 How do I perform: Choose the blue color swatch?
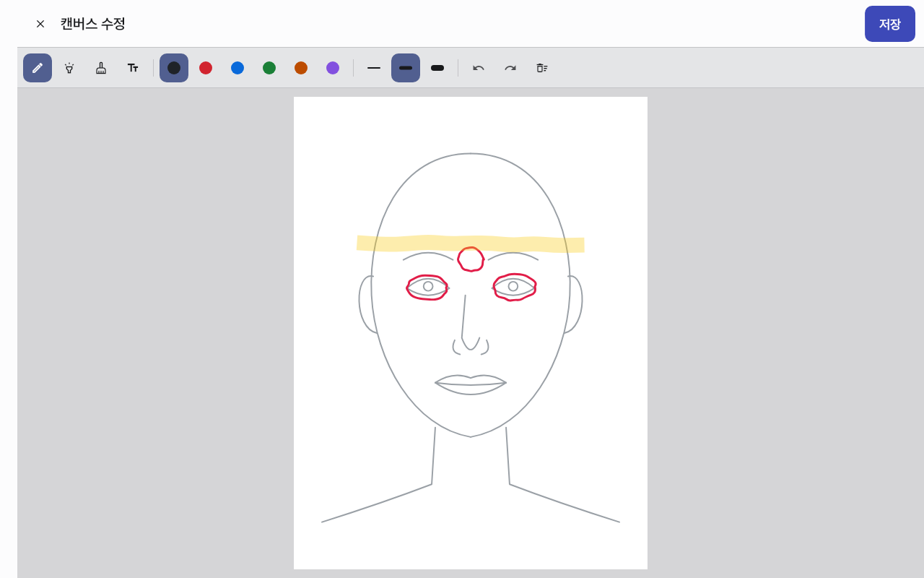pos(237,68)
